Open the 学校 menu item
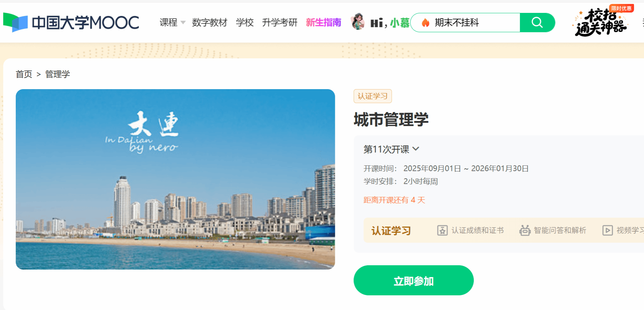 (x=245, y=23)
